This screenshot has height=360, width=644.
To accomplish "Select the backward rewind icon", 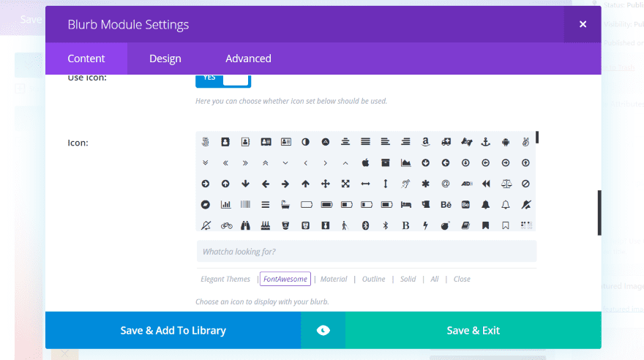I will coord(485,184).
